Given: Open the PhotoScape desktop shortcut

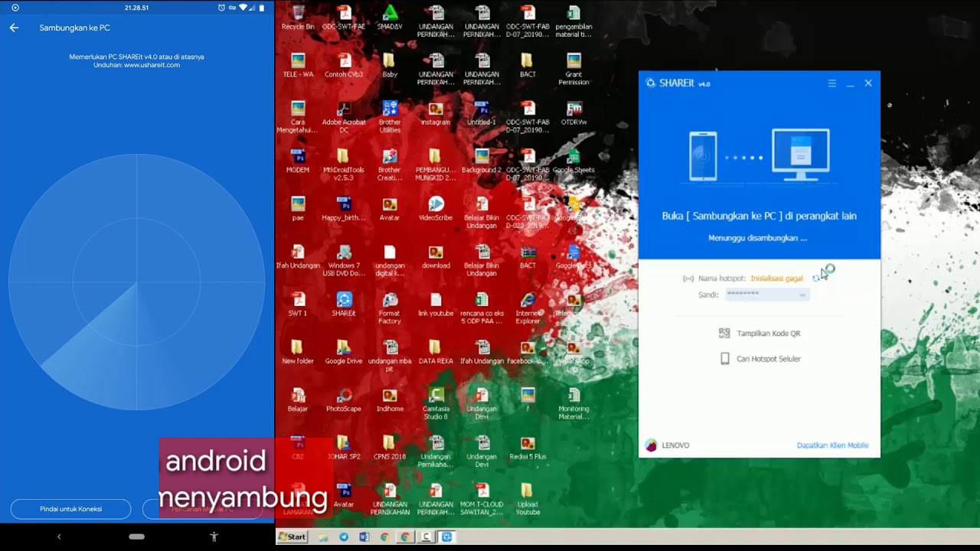Looking at the screenshot, I should click(x=344, y=399).
